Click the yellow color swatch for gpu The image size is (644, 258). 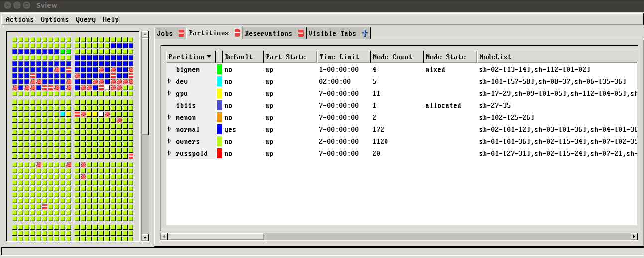(219, 93)
